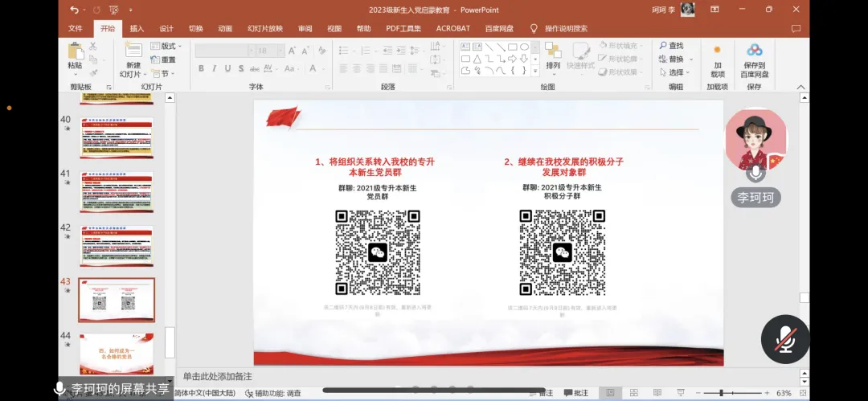The width and height of the screenshot is (868, 401).
Task: Open the Insert (插入) ribbon tab
Action: pyautogui.click(x=137, y=28)
